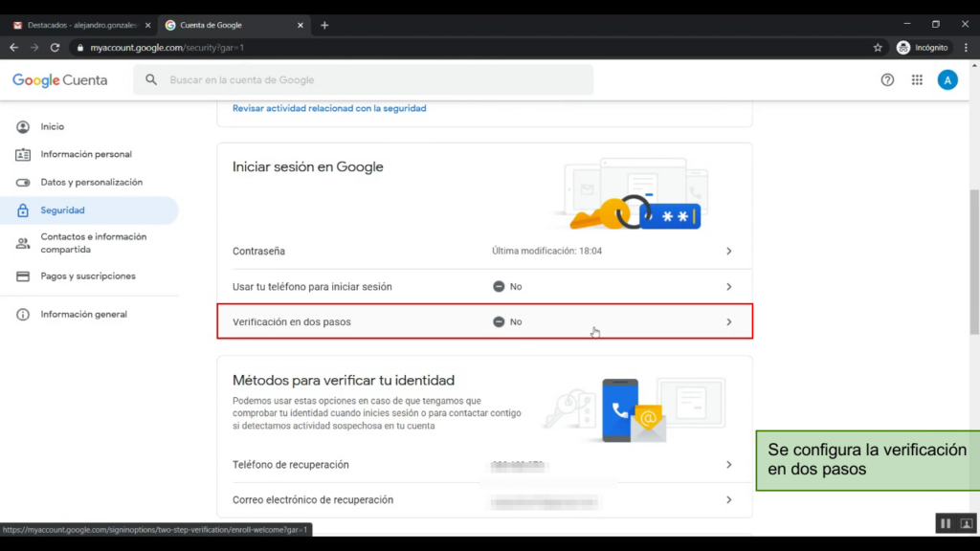
Task: Restore down the Chrome window
Action: [936, 24]
